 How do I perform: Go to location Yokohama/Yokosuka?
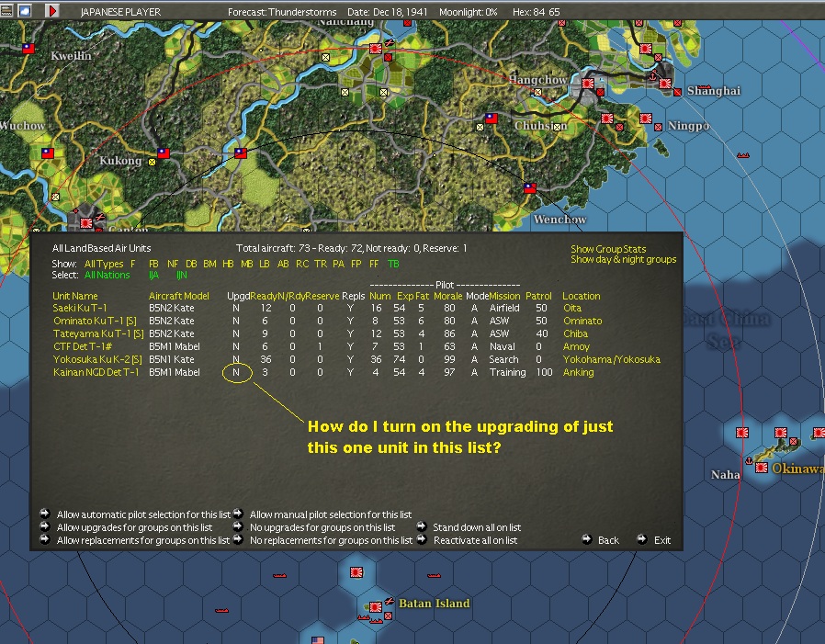click(611, 359)
